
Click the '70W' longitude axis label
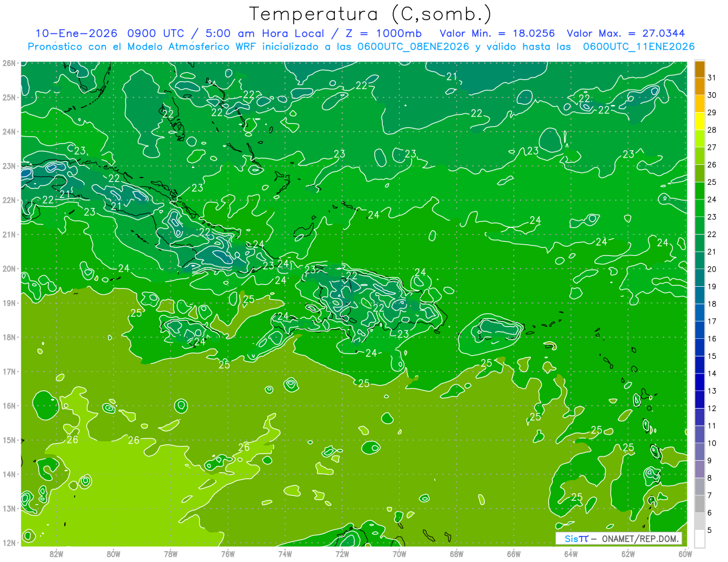pyautogui.click(x=399, y=553)
